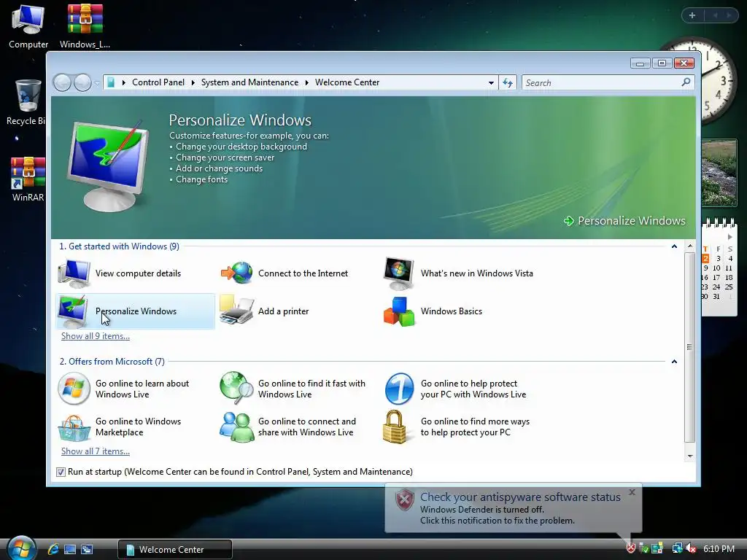Select the Connect to the Internet globe icon
Viewport: 747px width, 560px height.
(237, 273)
